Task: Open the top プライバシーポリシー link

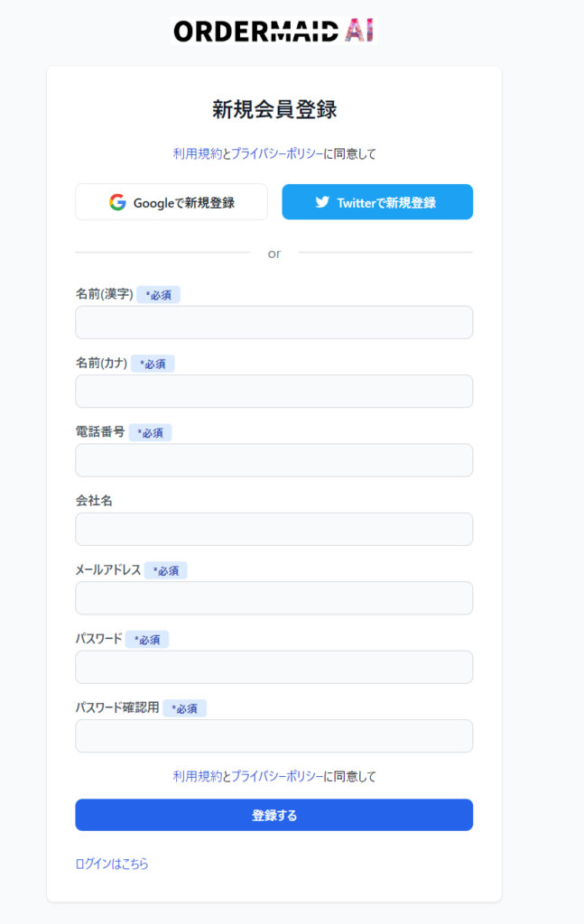Action: pyautogui.click(x=277, y=153)
